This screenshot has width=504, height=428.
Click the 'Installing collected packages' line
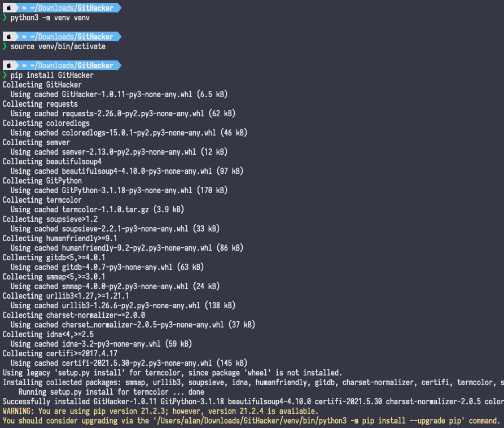(253, 382)
